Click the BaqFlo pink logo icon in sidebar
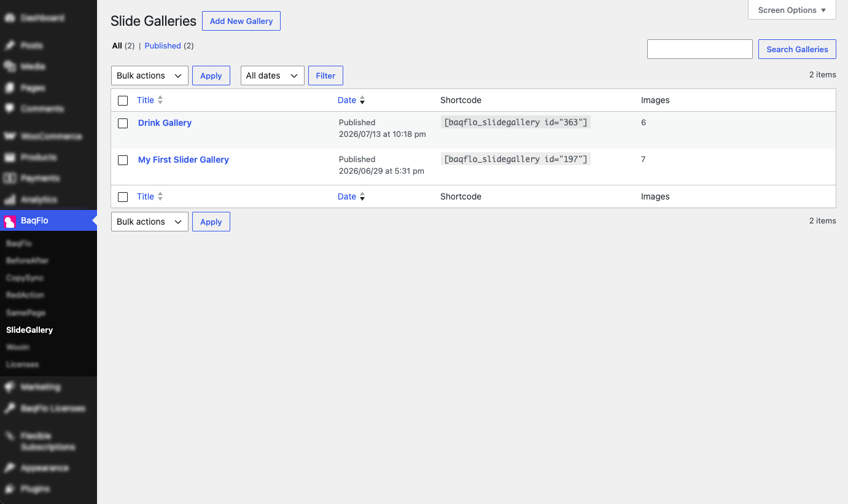848x504 pixels. 10,221
